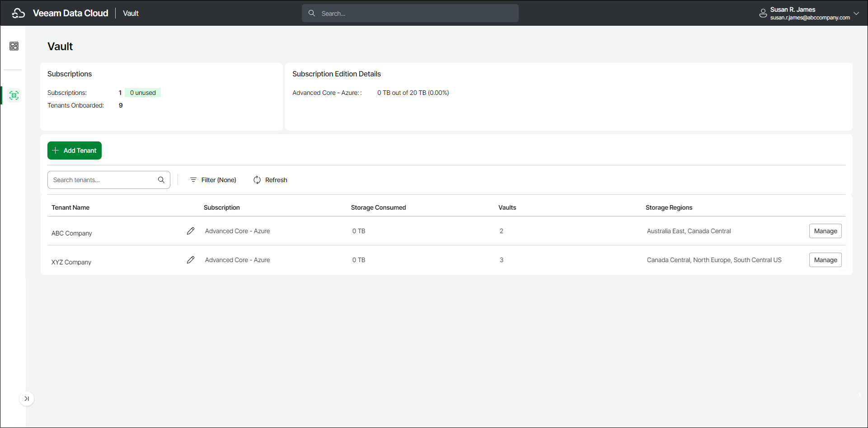The height and width of the screenshot is (428, 868).
Task: Click the search tenants magnifier icon
Action: point(161,180)
